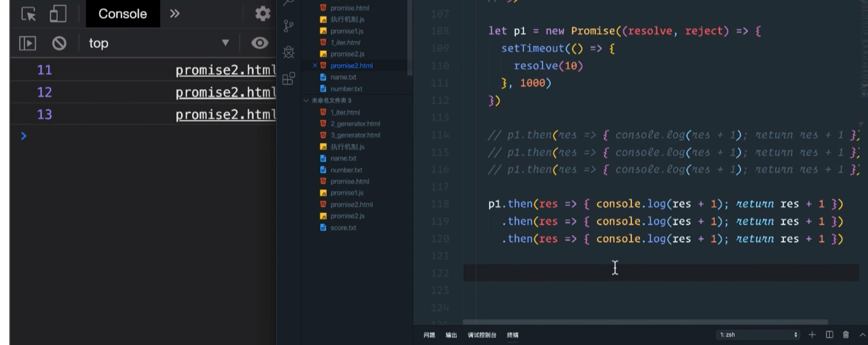Switch to the 调试控制台 panel tab
868x345 pixels.
pyautogui.click(x=482, y=335)
